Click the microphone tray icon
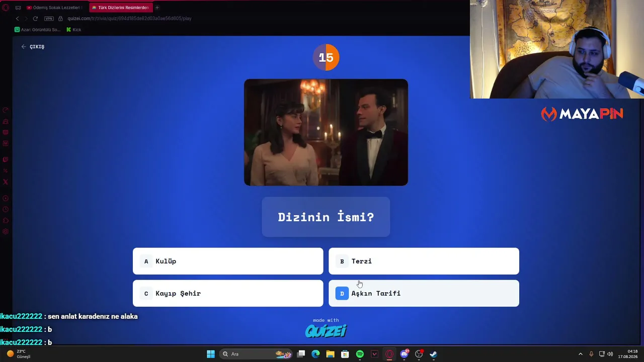 click(591, 354)
